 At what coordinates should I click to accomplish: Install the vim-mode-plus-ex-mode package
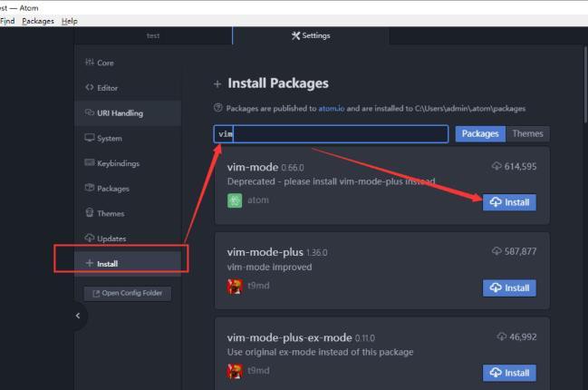point(509,373)
